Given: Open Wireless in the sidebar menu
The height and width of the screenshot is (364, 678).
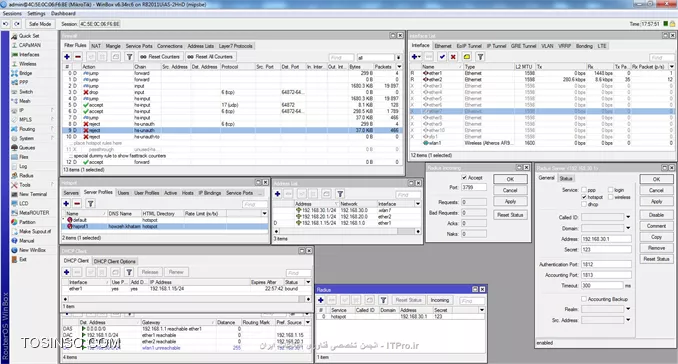Looking at the screenshot, I should click(27, 64).
